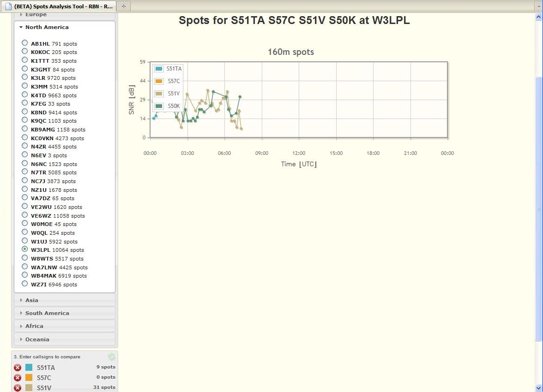Expand the South America region section
Viewport: 543px width, 392px height.
coord(47,313)
